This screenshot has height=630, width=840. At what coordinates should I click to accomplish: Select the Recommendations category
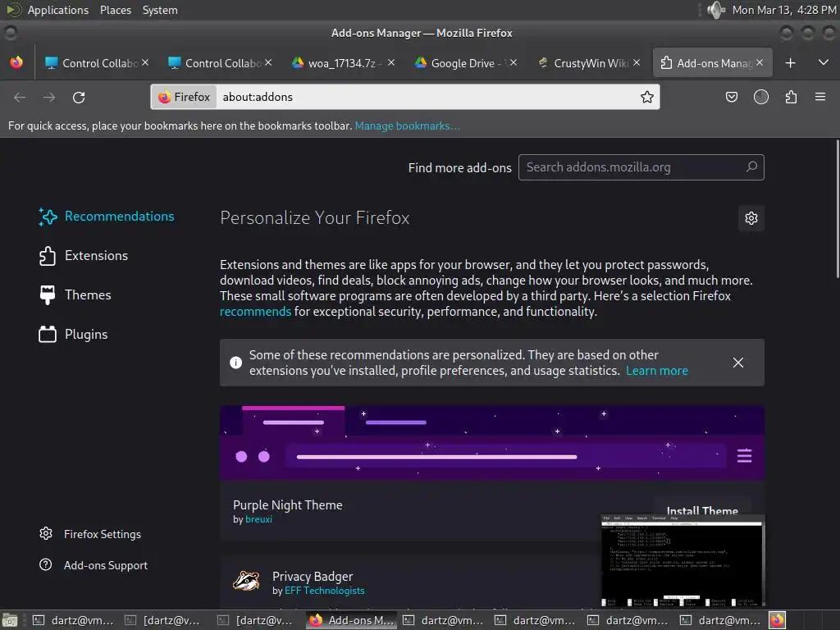(107, 217)
